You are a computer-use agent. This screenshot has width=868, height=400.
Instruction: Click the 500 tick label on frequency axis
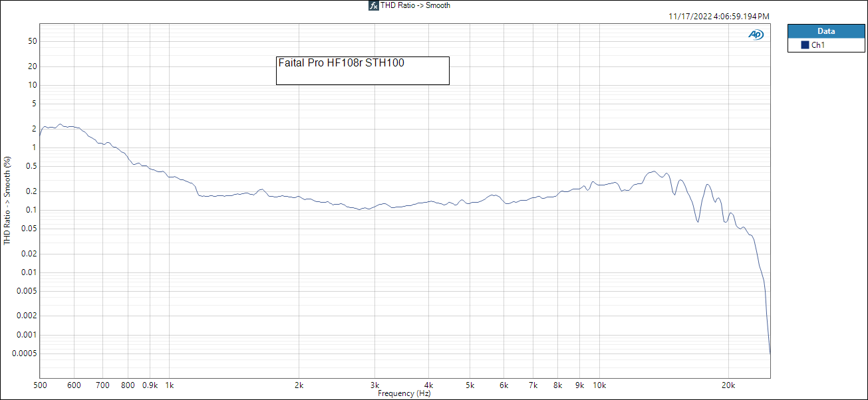click(40, 385)
